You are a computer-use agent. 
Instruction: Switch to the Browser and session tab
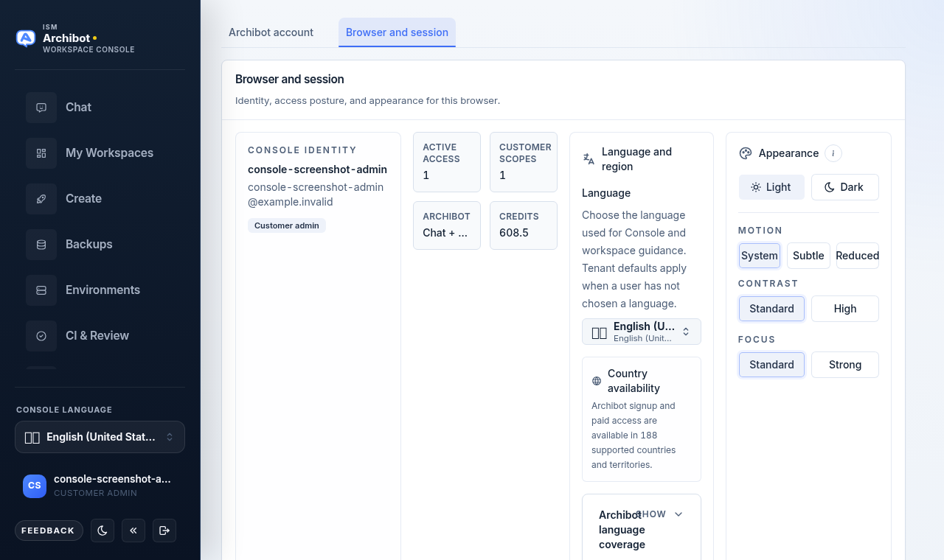tap(397, 32)
